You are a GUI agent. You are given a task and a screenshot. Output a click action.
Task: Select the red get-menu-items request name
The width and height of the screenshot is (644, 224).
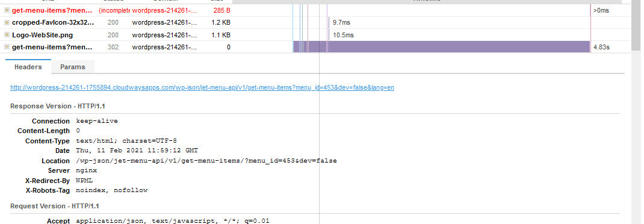point(52,10)
